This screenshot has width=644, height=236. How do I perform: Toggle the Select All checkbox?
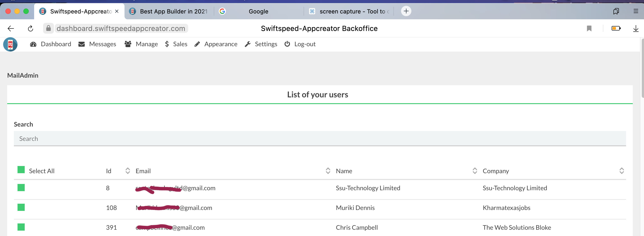pos(21,170)
